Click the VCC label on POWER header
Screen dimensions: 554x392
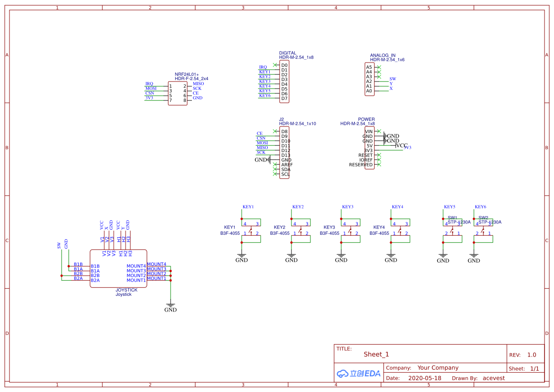click(x=402, y=145)
